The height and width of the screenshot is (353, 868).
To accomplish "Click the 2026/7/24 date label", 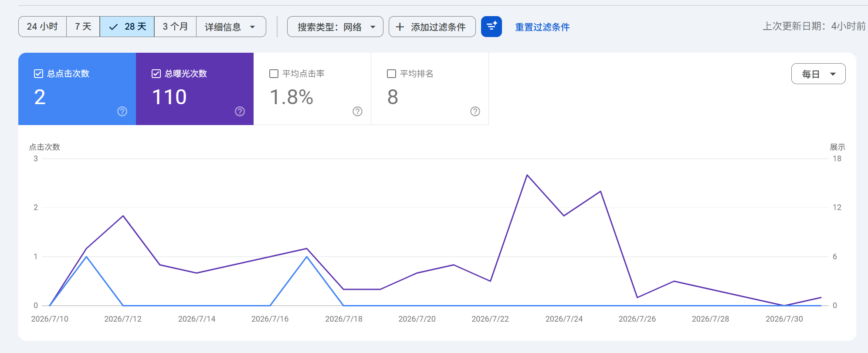I will 564,319.
